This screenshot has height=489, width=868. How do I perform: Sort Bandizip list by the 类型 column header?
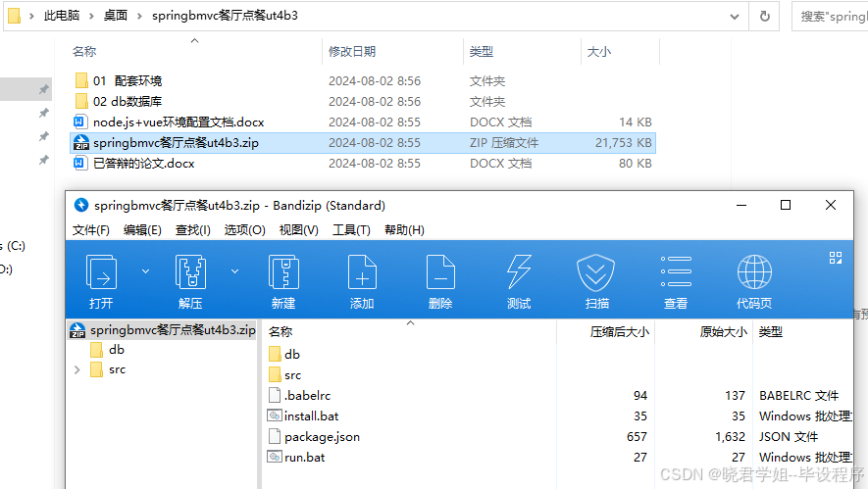tap(771, 332)
